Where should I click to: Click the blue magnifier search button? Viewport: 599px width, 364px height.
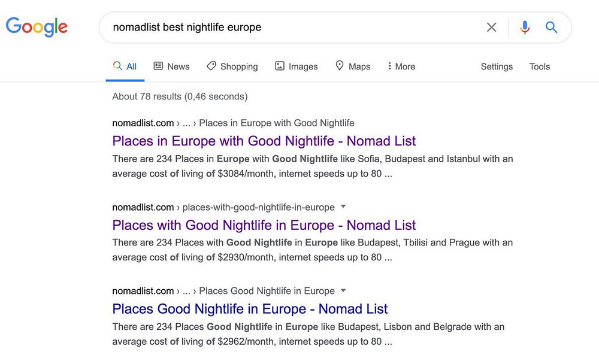point(552,28)
